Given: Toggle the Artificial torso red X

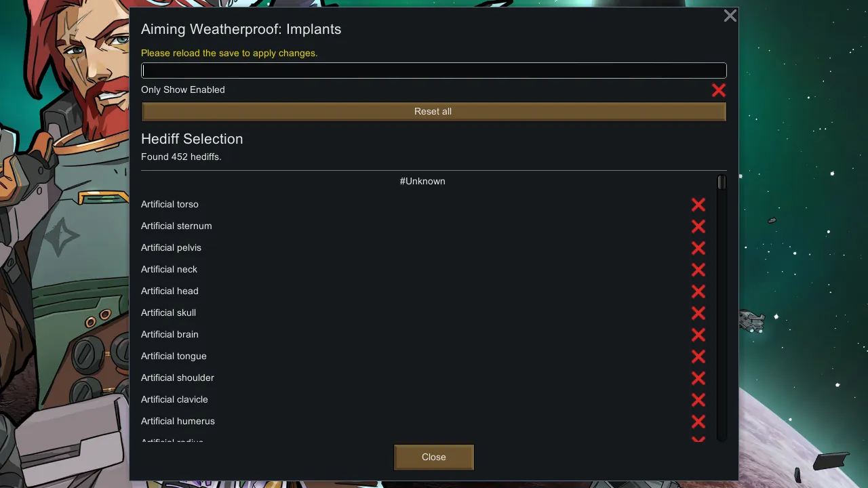Looking at the screenshot, I should pyautogui.click(x=698, y=204).
